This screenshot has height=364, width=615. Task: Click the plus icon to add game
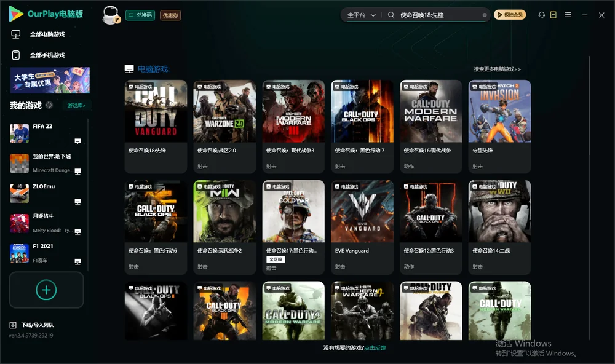[46, 290]
